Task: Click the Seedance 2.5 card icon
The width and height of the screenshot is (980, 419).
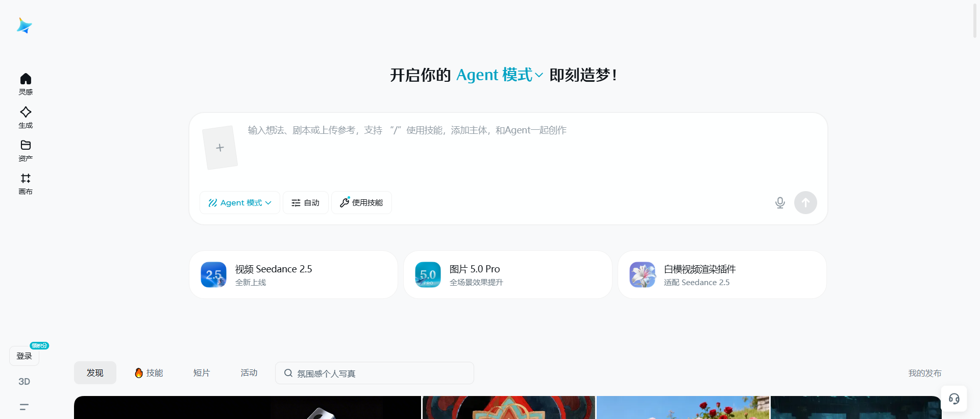Action: point(213,275)
